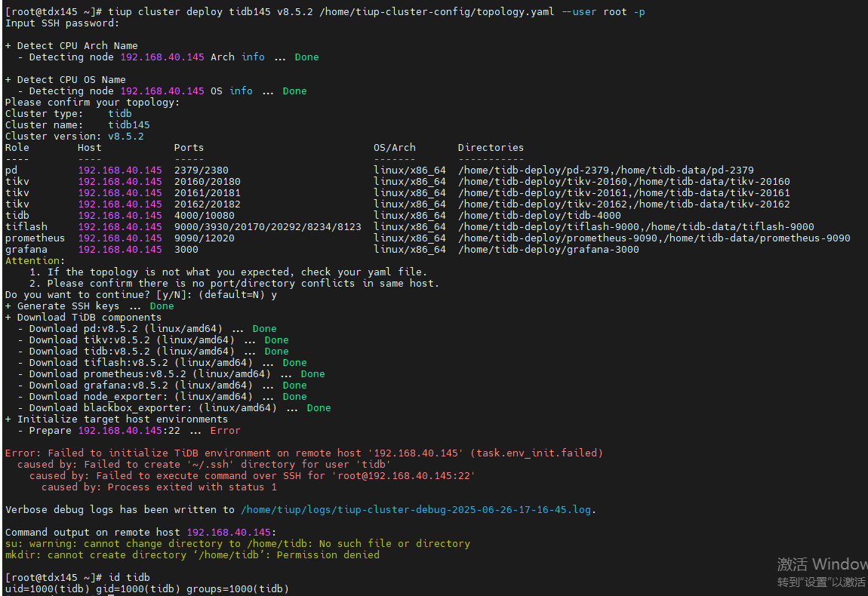Viewport: 868px width, 596px height.
Task: Click the 'su: warning: cannot change directory' line
Action: [x=238, y=544]
